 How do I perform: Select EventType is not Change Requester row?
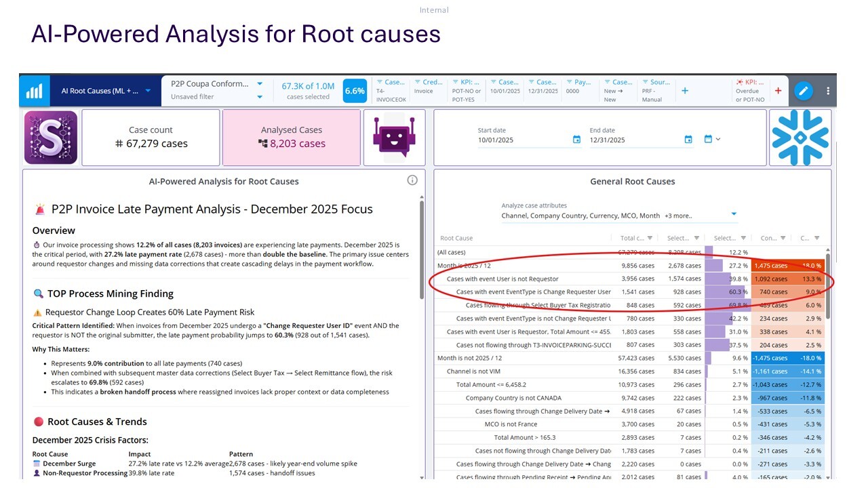click(630, 319)
